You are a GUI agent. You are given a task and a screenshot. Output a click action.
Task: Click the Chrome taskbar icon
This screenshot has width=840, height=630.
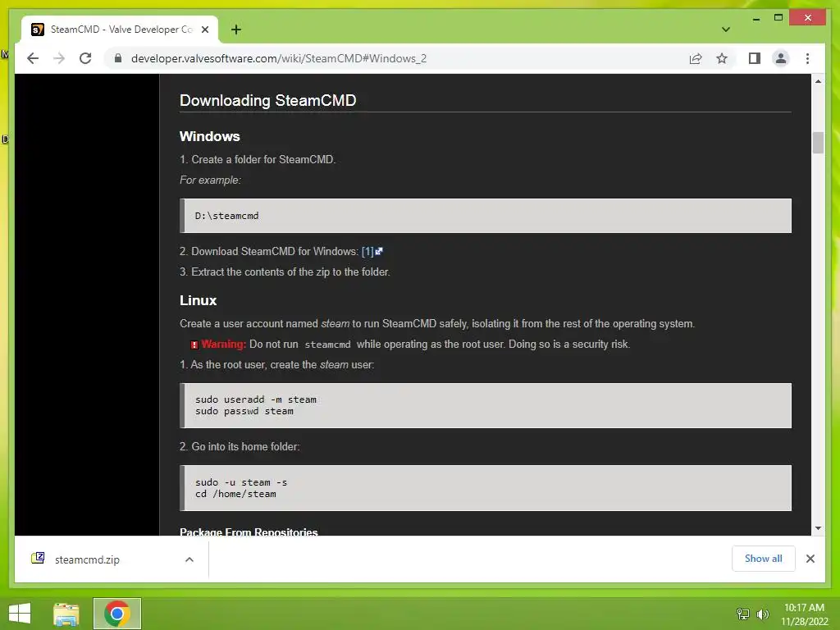click(x=116, y=614)
